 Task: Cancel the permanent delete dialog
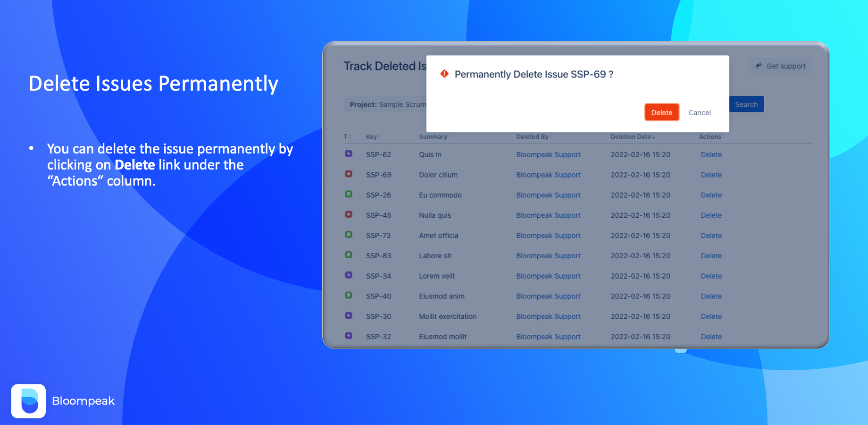(x=700, y=112)
